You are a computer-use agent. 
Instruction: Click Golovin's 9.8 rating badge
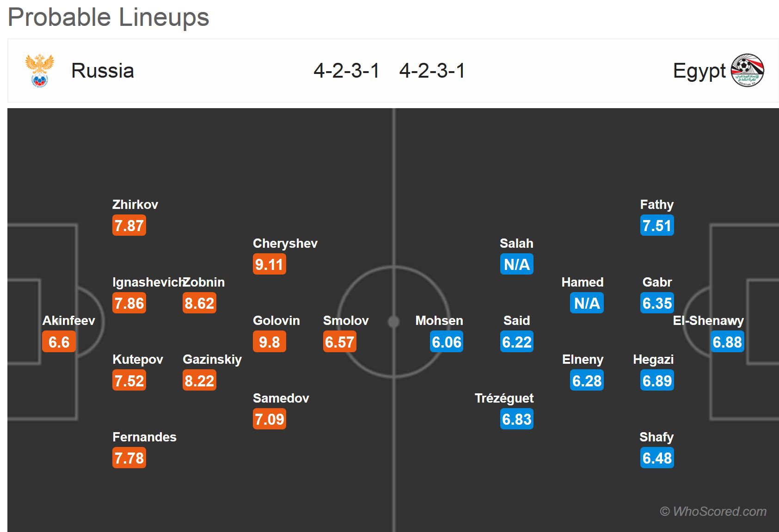270,342
